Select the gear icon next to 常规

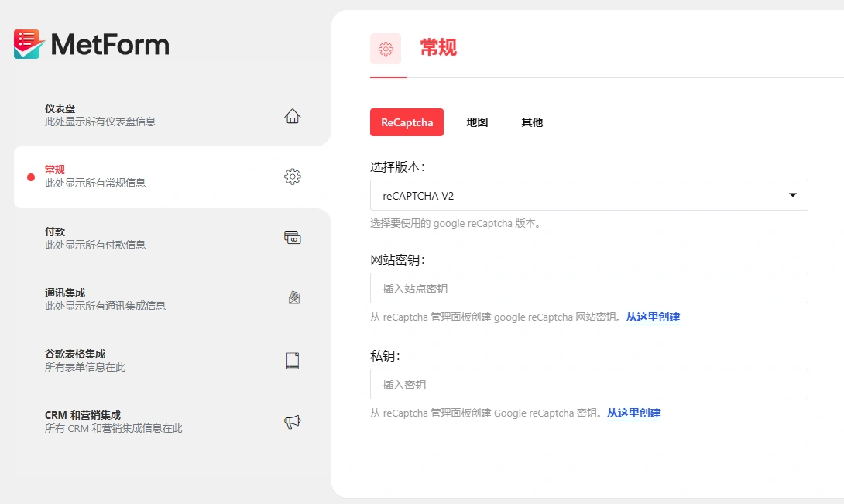(292, 176)
